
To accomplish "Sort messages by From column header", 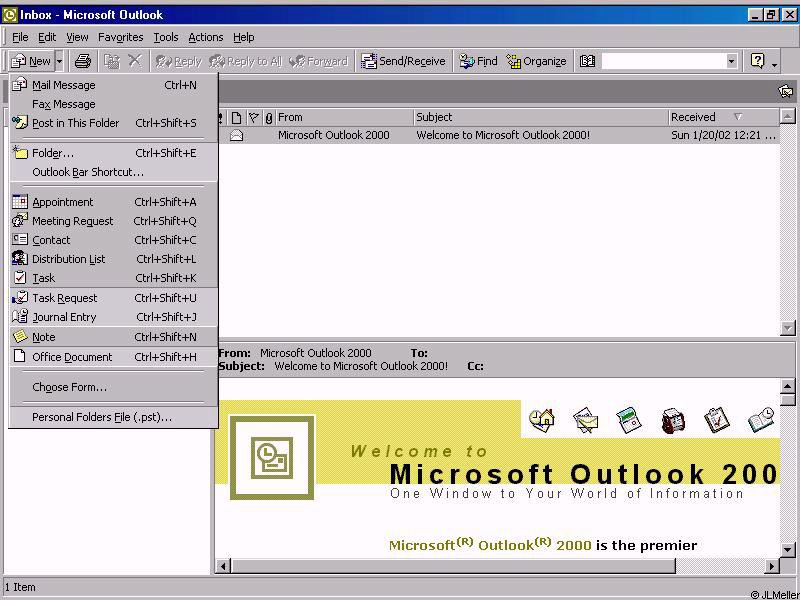I will pyautogui.click(x=344, y=117).
